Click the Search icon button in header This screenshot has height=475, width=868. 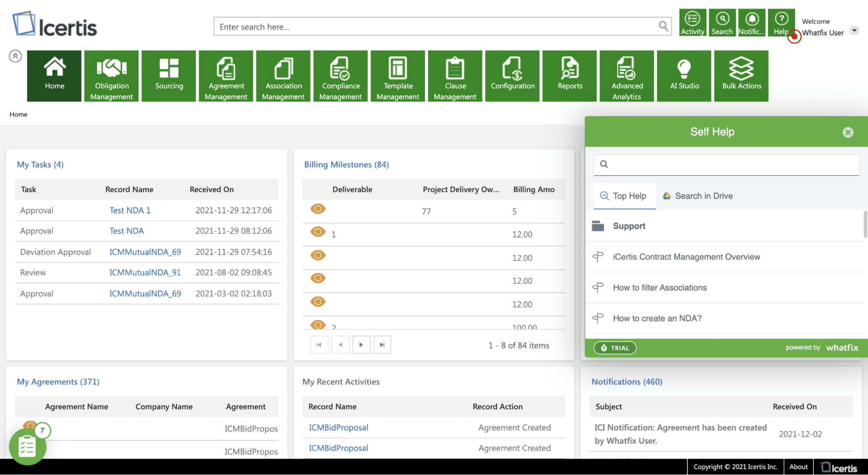point(722,23)
